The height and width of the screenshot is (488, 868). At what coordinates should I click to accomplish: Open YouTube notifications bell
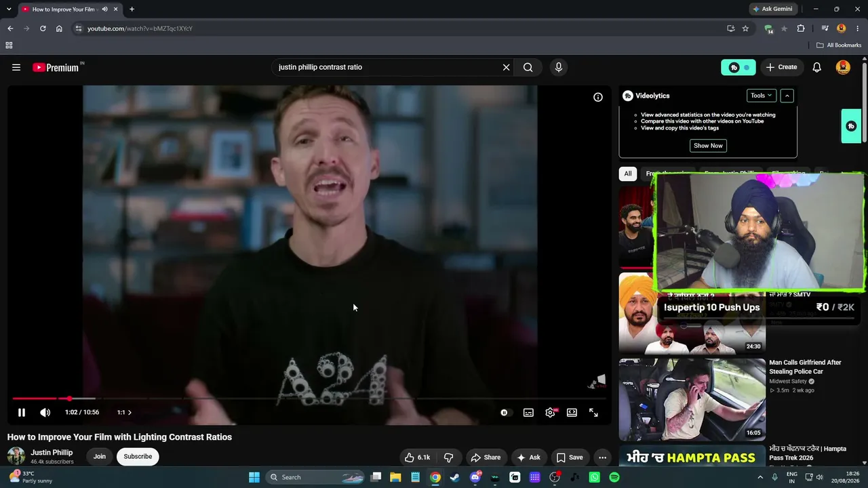tap(817, 67)
